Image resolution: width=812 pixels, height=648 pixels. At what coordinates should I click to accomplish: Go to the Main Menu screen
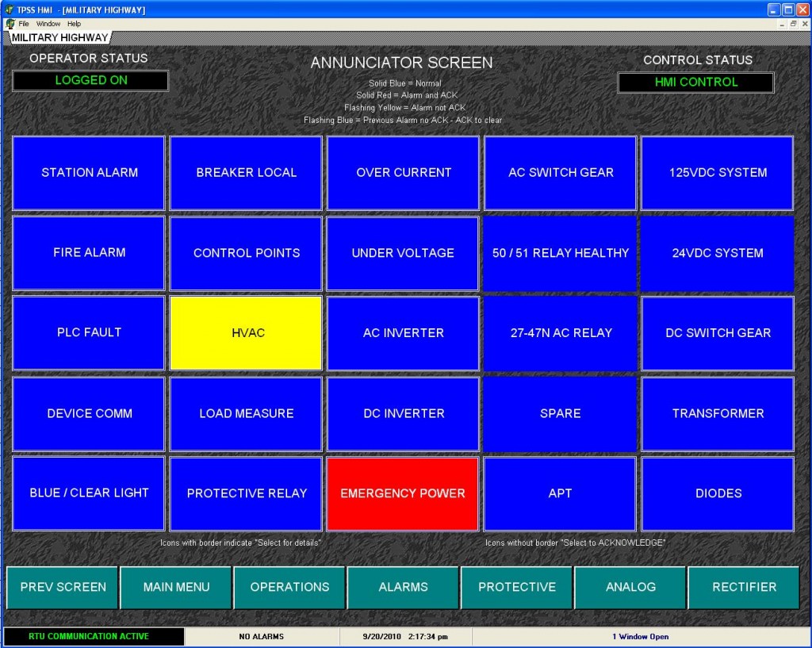176,587
